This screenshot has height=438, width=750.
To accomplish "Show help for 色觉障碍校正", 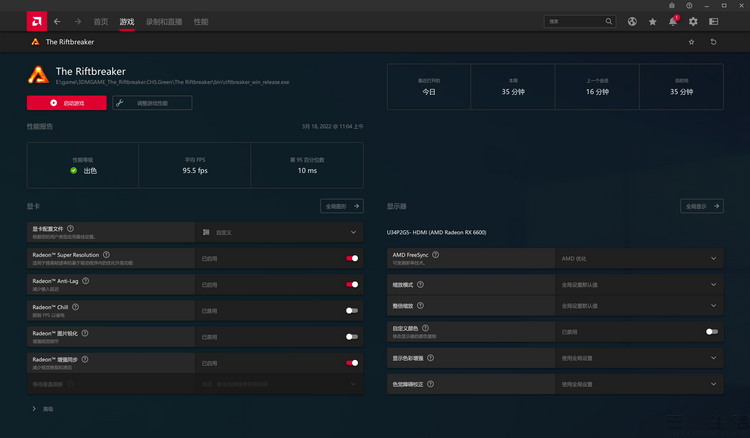I will click(x=430, y=384).
